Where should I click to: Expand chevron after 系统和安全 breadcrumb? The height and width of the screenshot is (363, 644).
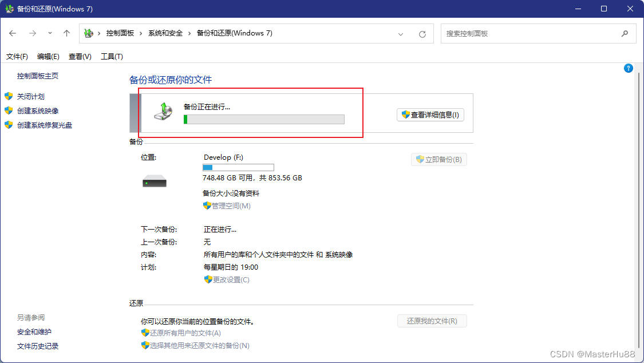(189, 33)
